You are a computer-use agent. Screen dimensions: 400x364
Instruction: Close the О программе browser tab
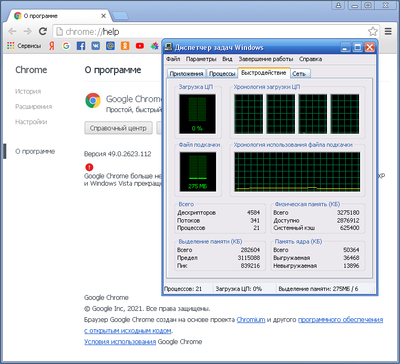(x=103, y=16)
